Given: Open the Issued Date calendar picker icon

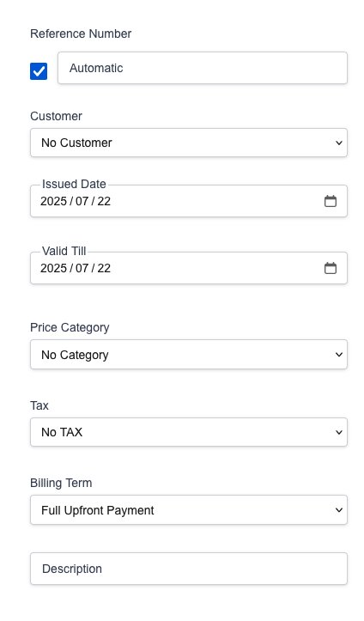Looking at the screenshot, I should click(331, 201).
